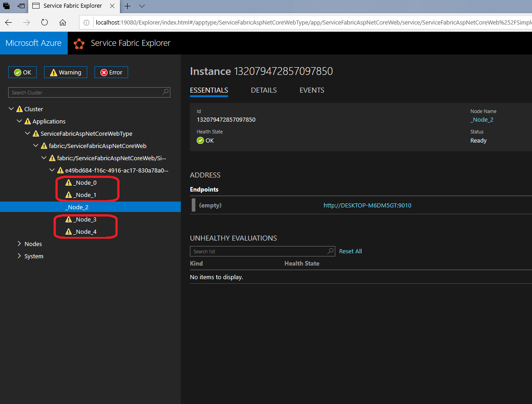532x404 pixels.
Task: Toggle the OK health filter button
Action: coord(22,72)
